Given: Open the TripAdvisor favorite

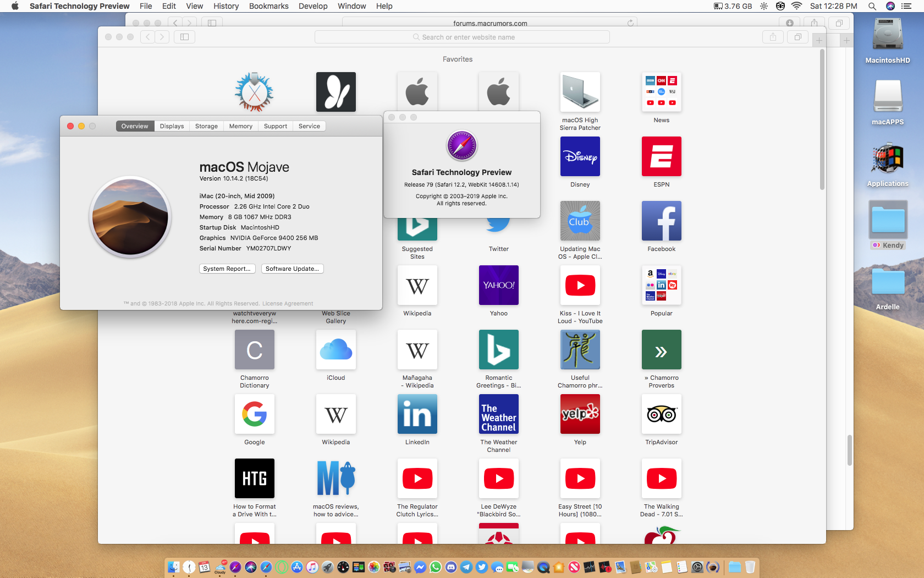Looking at the screenshot, I should (661, 414).
